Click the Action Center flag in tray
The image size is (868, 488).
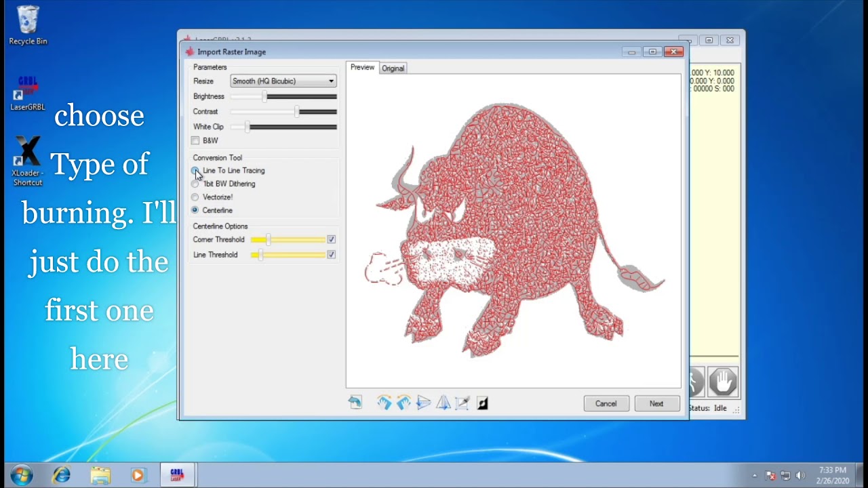click(x=770, y=475)
